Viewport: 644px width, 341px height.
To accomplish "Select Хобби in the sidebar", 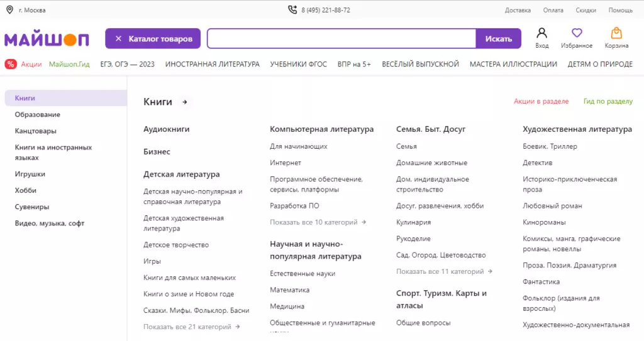I will (x=25, y=190).
